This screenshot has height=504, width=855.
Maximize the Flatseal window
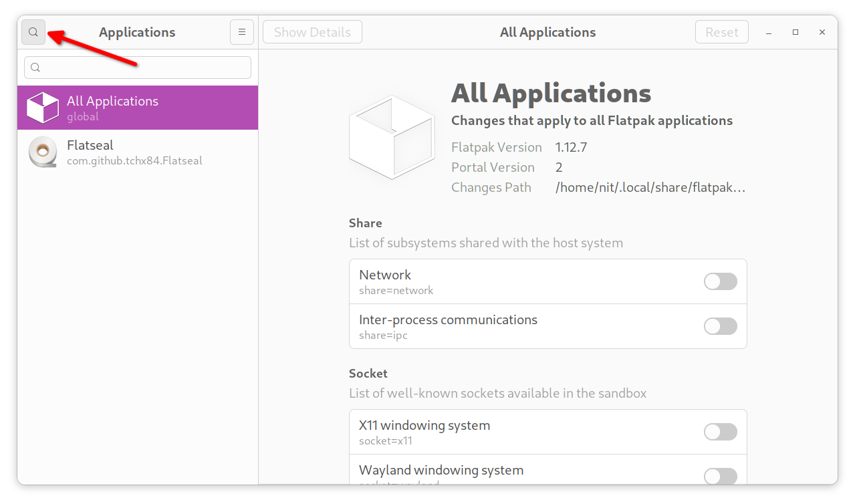pos(796,32)
